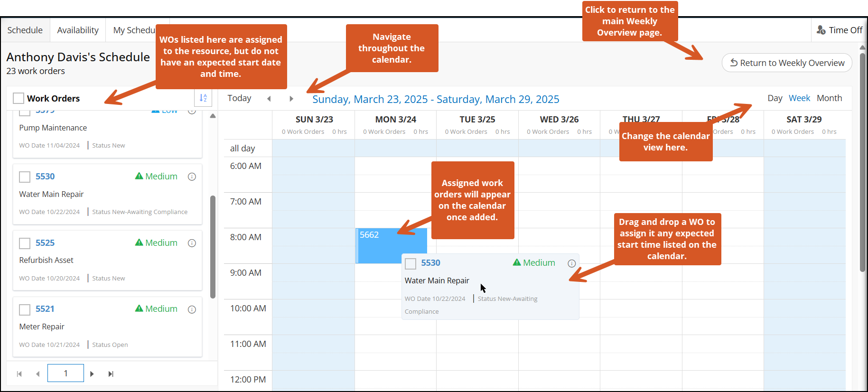Screen dimensions: 868x392
Task: Click Return to Weekly Overview button
Action: (x=787, y=63)
